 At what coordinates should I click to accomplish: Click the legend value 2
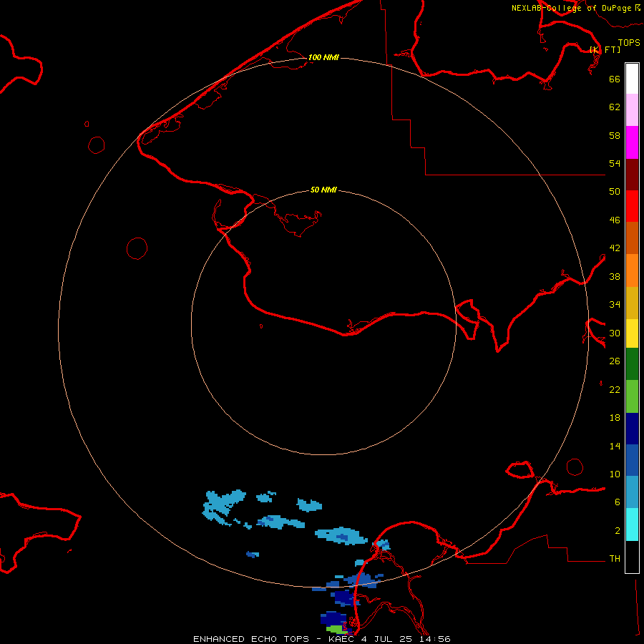617,531
